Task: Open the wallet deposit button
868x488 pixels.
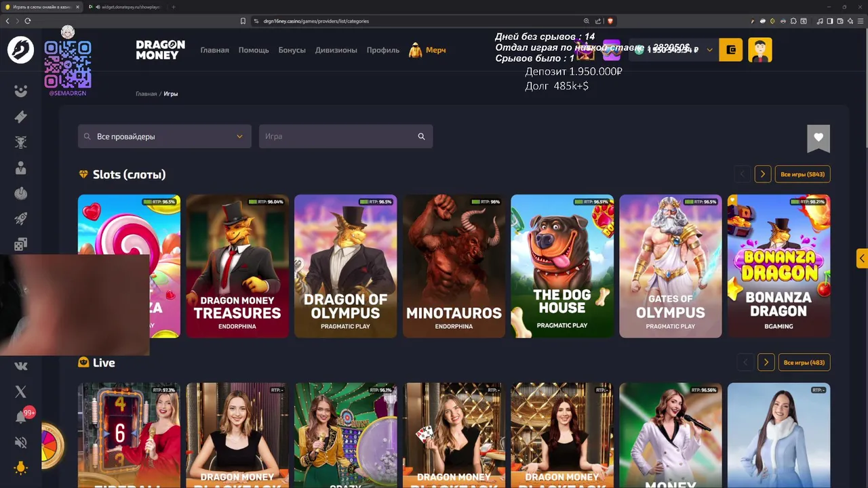Action: [730, 49]
